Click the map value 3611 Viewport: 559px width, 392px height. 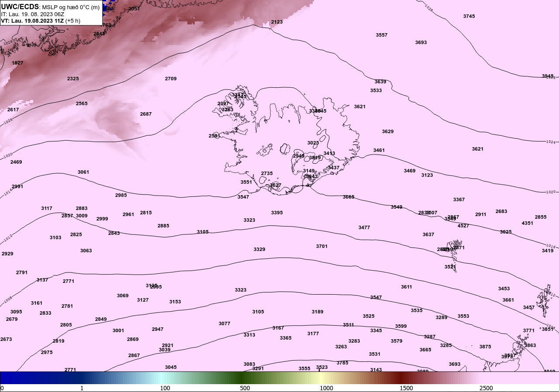pos(407,287)
